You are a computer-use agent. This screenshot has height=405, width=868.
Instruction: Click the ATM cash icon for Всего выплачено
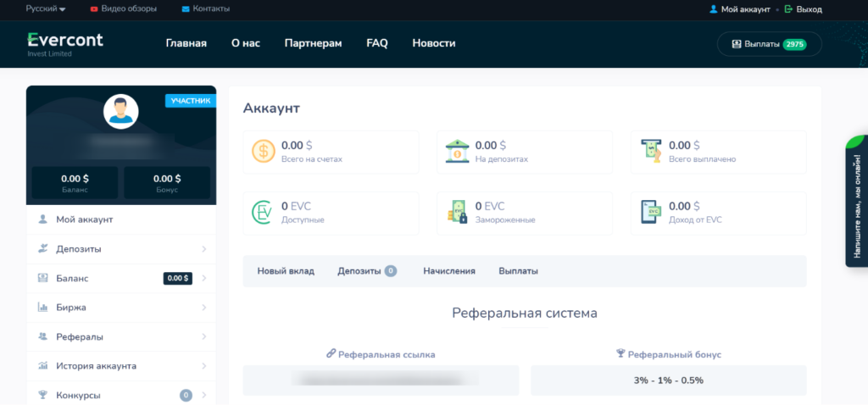tap(651, 151)
